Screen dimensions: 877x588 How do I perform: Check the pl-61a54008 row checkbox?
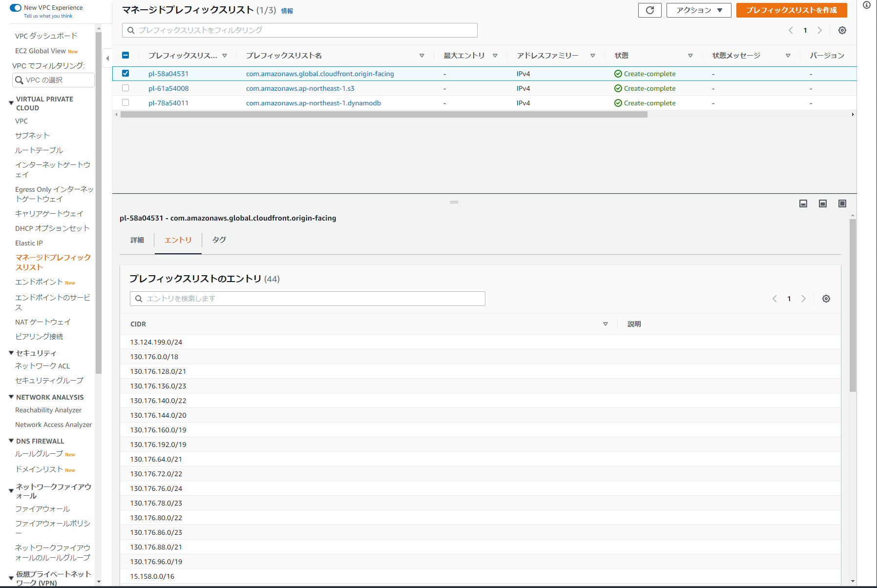coord(125,88)
